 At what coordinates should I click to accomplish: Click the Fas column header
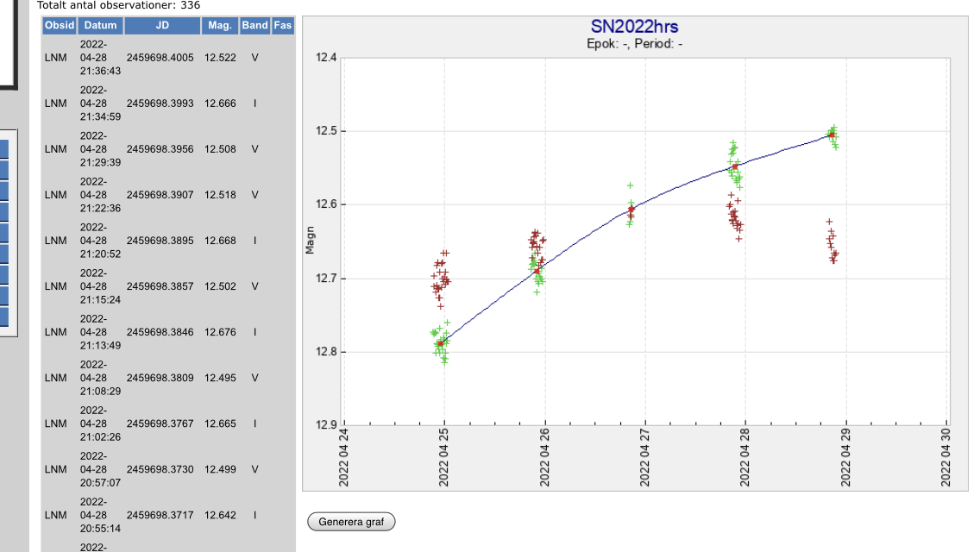(283, 26)
